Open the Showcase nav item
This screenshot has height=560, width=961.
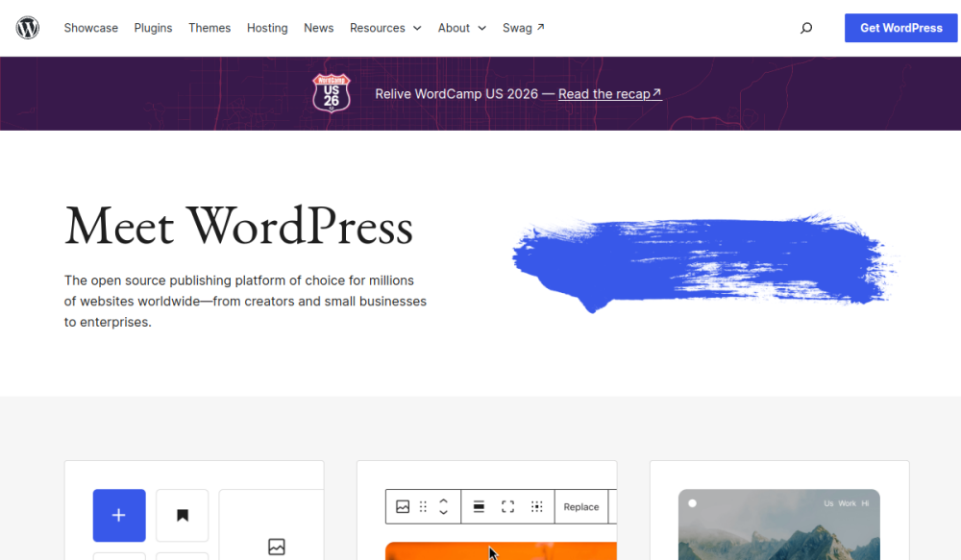pyautogui.click(x=90, y=28)
